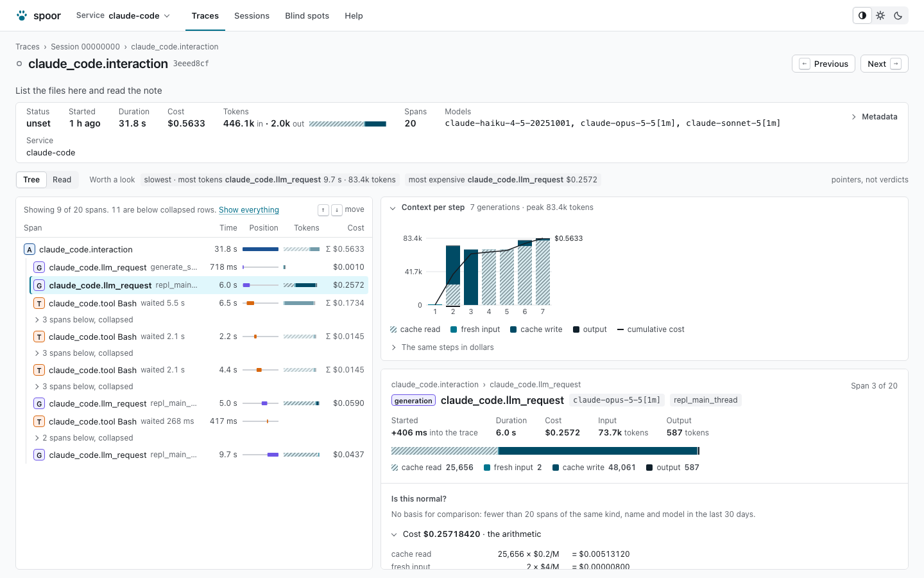Viewport: 924px width, 578px height.
Task: Click the G icon of the 718 ms llm_request
Action: point(39,267)
